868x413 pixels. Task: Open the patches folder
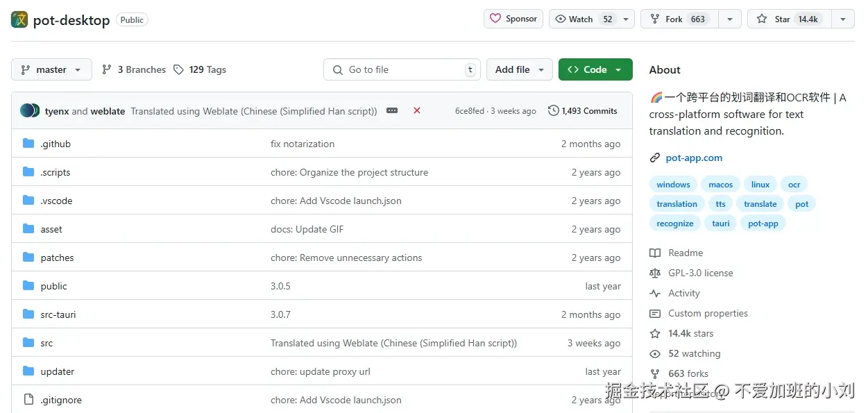57,258
